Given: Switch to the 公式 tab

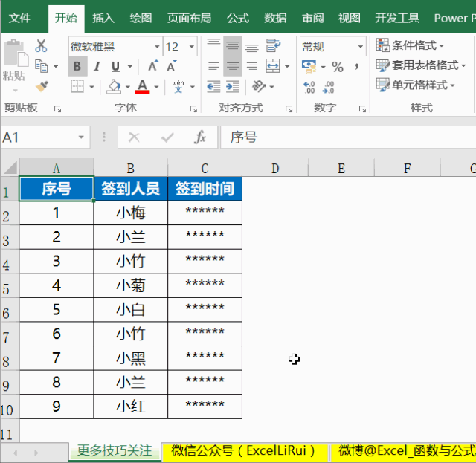Looking at the screenshot, I should pyautogui.click(x=238, y=18).
